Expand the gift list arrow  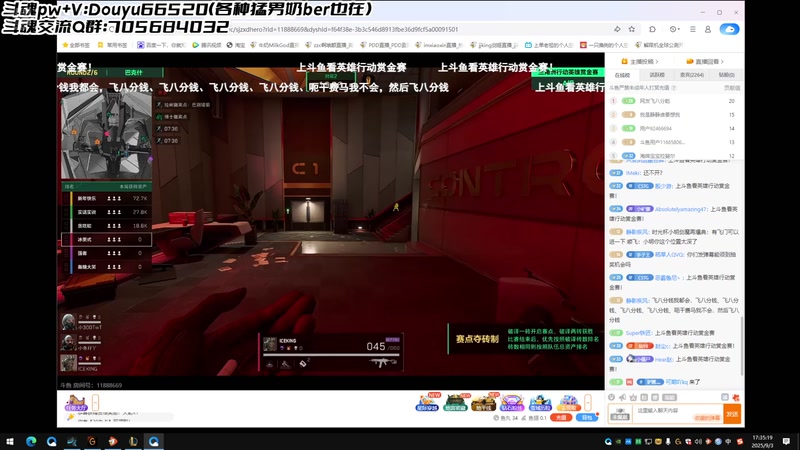(588, 403)
